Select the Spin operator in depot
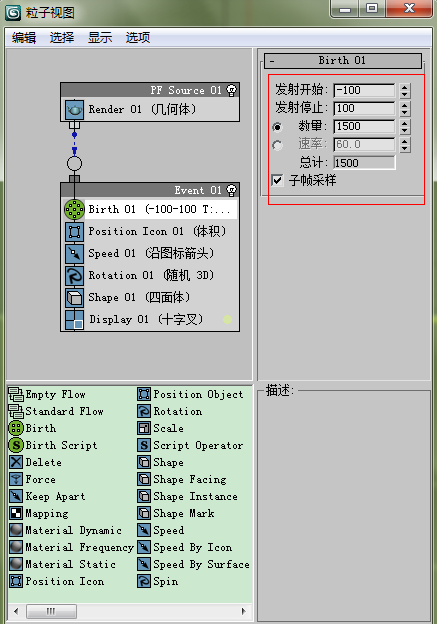The width and height of the screenshot is (437, 624). pyautogui.click(x=158, y=581)
